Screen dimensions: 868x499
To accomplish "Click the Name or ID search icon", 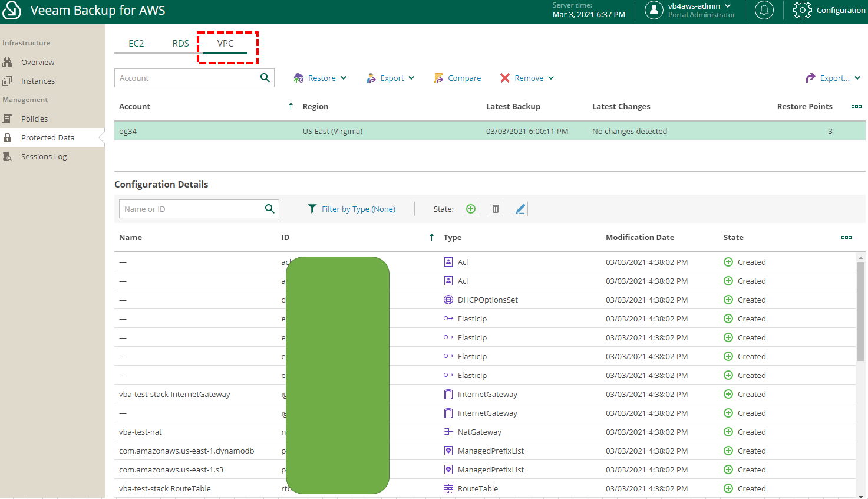I will pos(270,208).
